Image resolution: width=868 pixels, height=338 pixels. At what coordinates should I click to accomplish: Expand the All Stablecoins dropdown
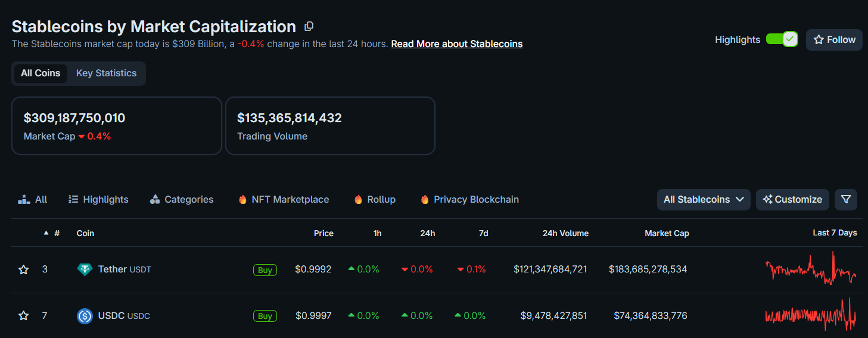point(704,200)
